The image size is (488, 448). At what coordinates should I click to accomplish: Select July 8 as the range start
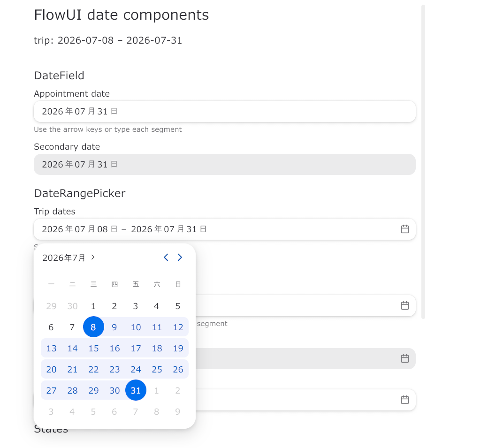[93, 327]
